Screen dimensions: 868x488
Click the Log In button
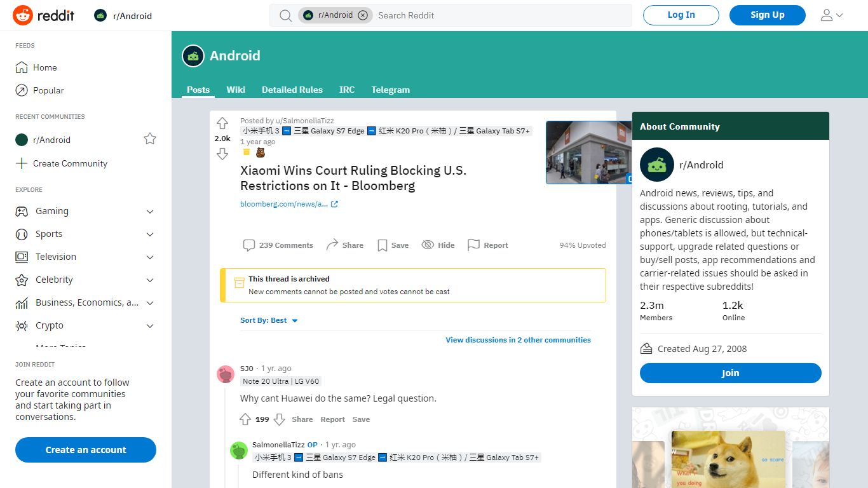pyautogui.click(x=681, y=15)
